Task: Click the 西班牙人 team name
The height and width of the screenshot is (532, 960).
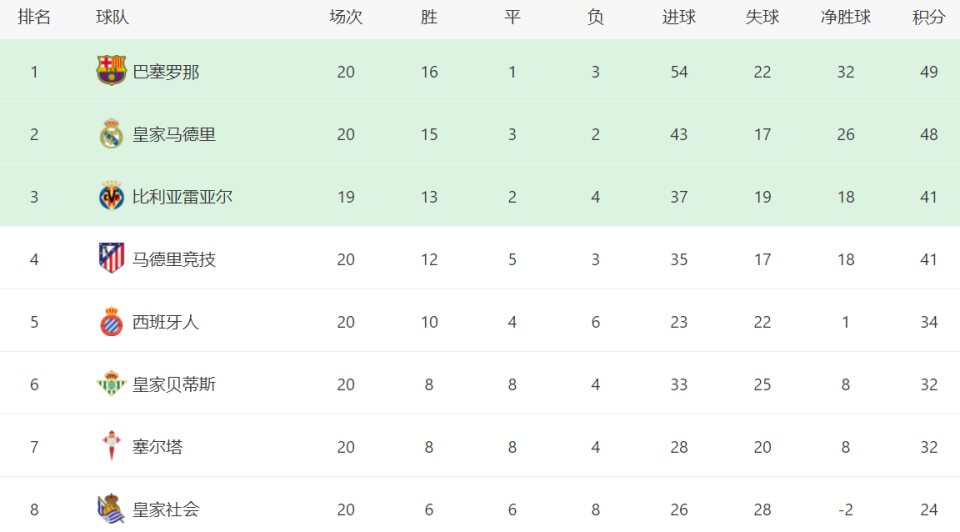Action: coord(166,322)
